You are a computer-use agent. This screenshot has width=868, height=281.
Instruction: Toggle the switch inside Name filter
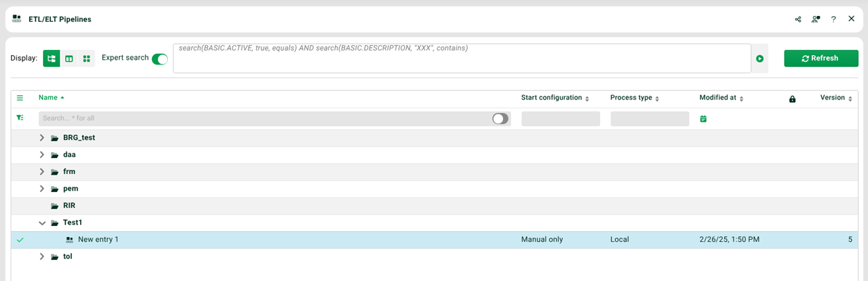(500, 118)
